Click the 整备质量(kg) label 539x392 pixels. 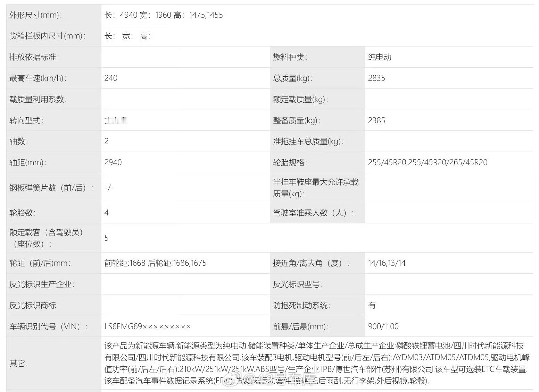297,121
